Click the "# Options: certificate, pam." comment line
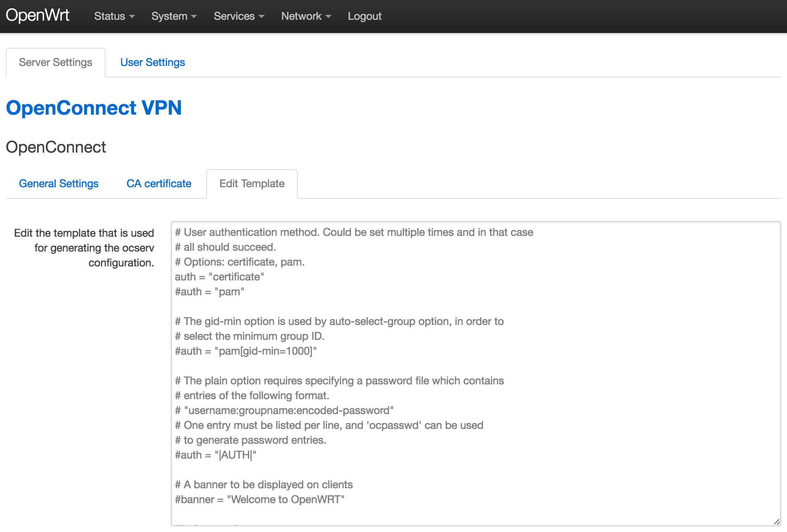 [240, 262]
